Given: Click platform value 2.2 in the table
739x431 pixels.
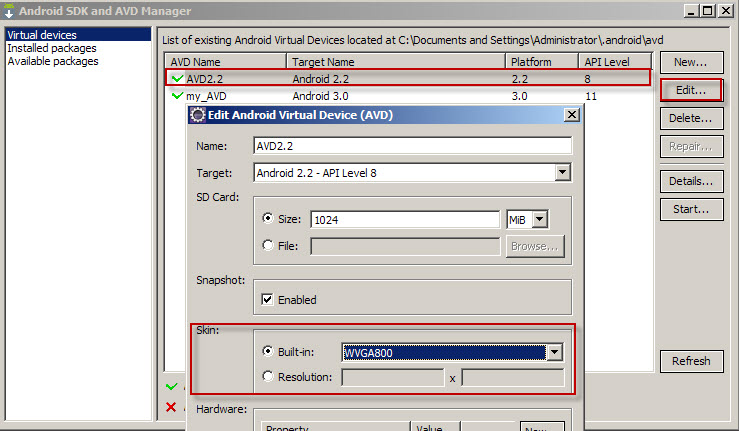Looking at the screenshot, I should (x=519, y=79).
